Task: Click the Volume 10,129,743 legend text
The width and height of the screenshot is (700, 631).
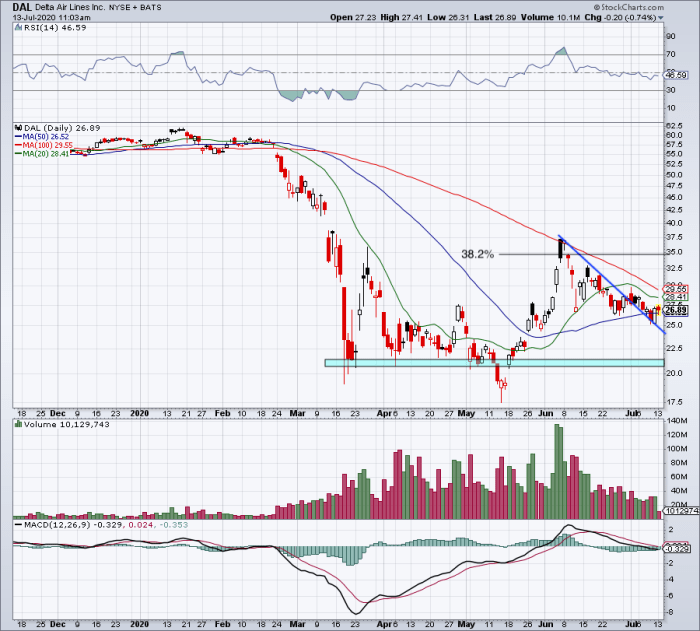Action: (x=67, y=424)
